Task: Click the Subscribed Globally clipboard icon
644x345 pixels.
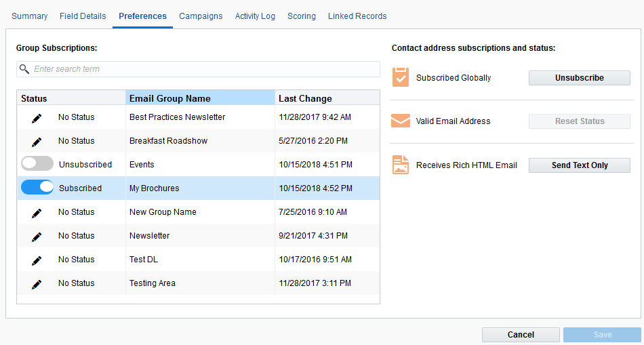Action: point(401,78)
